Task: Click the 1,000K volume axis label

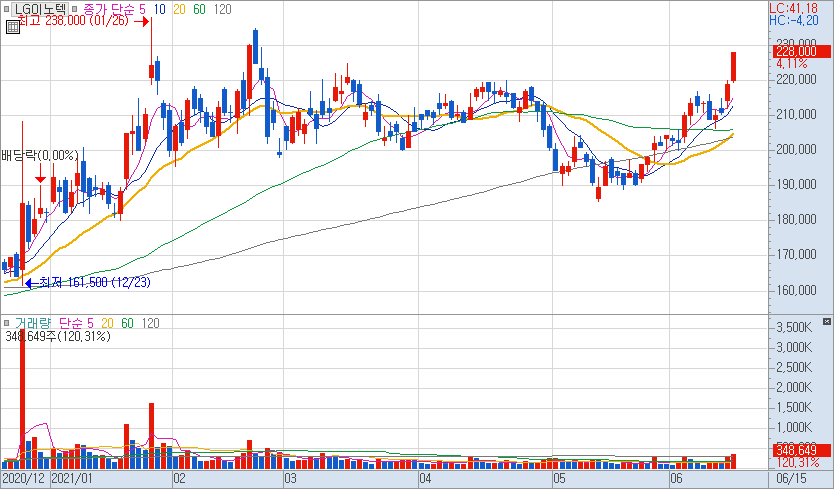Action: point(794,428)
